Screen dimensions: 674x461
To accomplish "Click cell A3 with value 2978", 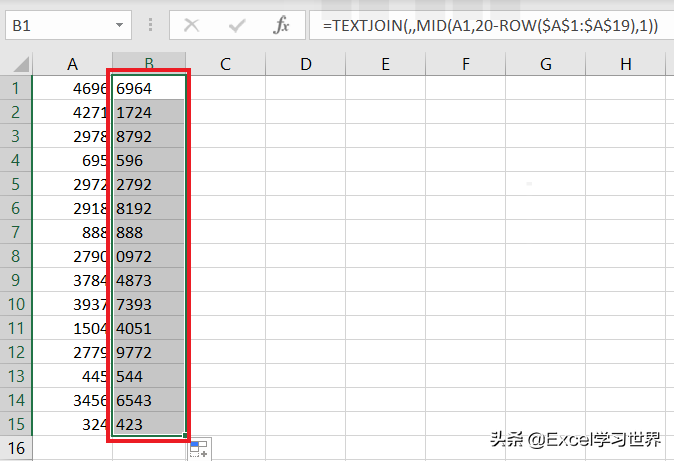I will (72, 136).
